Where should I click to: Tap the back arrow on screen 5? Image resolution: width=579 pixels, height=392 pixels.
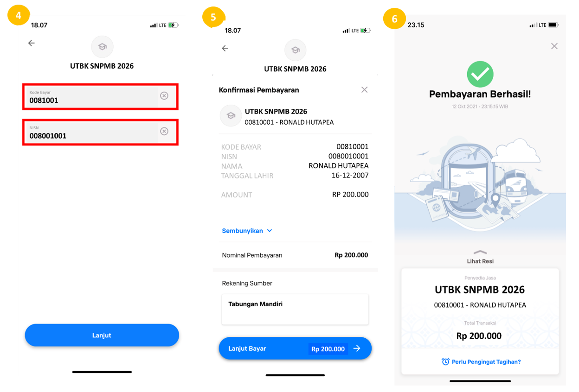(x=225, y=48)
